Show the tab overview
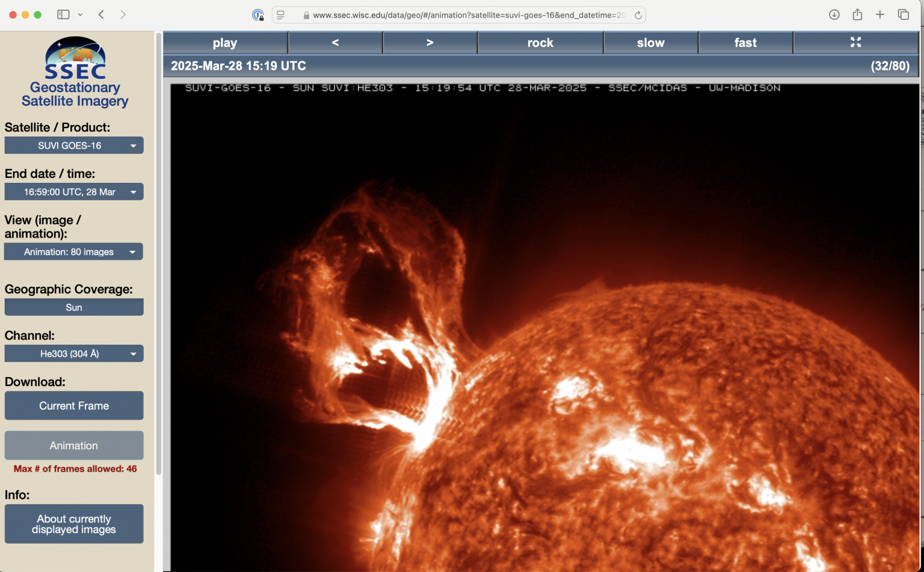924x572 pixels. coord(904,14)
